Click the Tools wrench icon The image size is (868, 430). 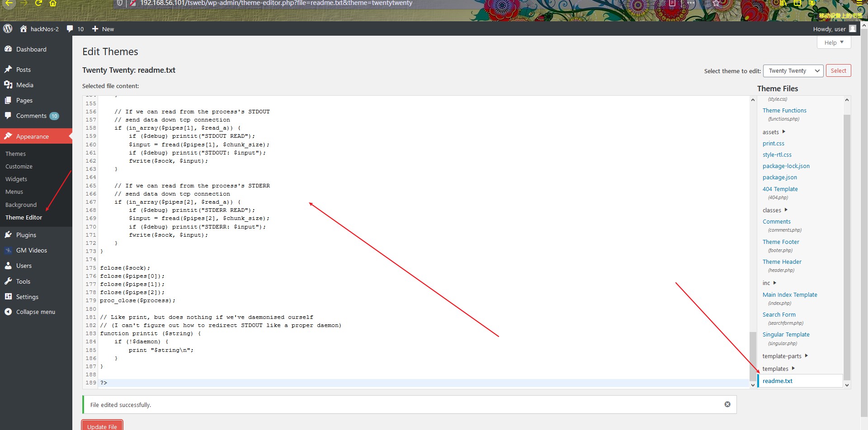tap(8, 281)
